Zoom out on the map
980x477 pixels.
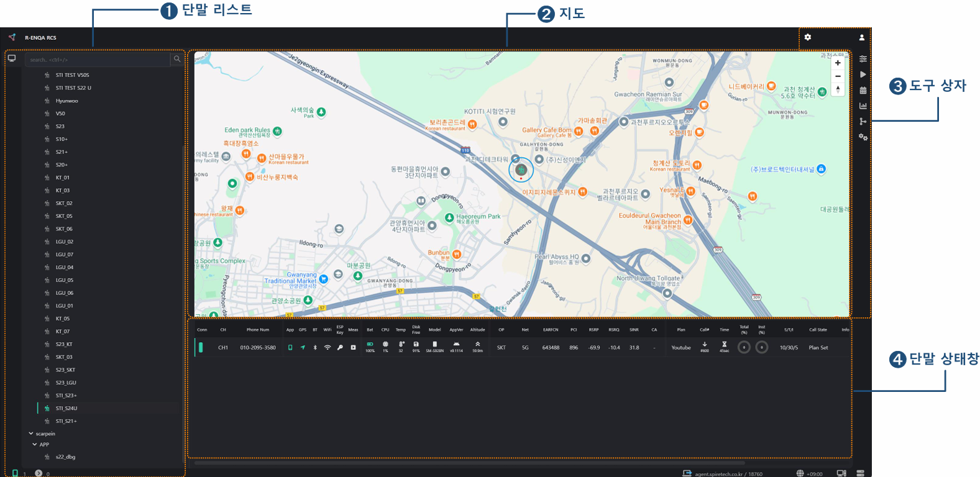tap(838, 76)
